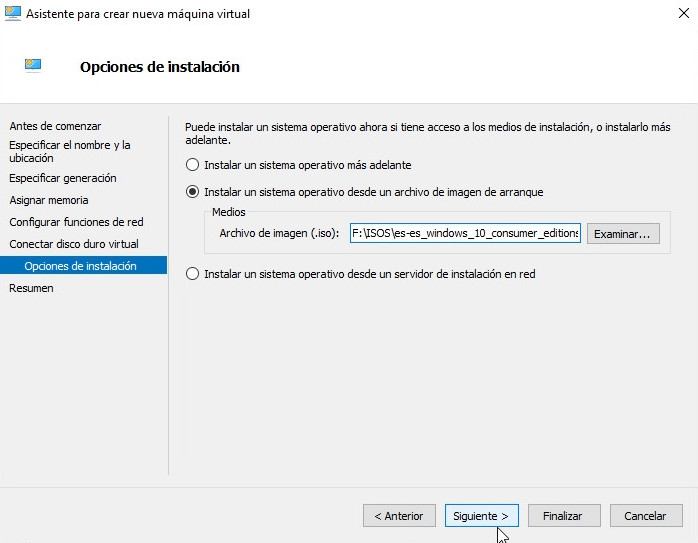Select 'Instalar un sistema operativo más adelante'
698x543 pixels.
193,165
